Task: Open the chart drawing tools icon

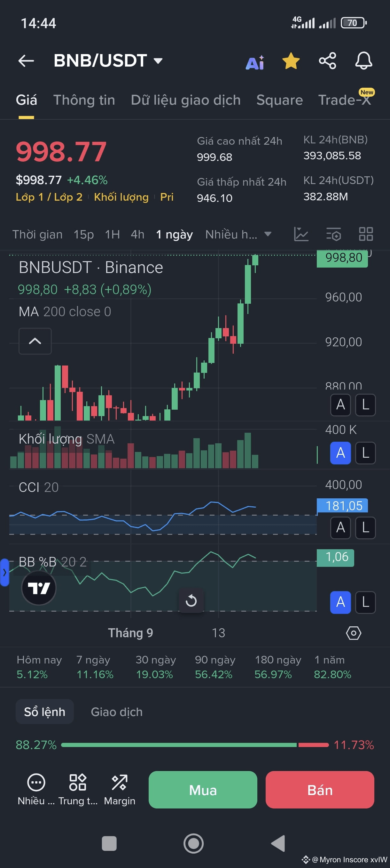Action: (x=301, y=234)
